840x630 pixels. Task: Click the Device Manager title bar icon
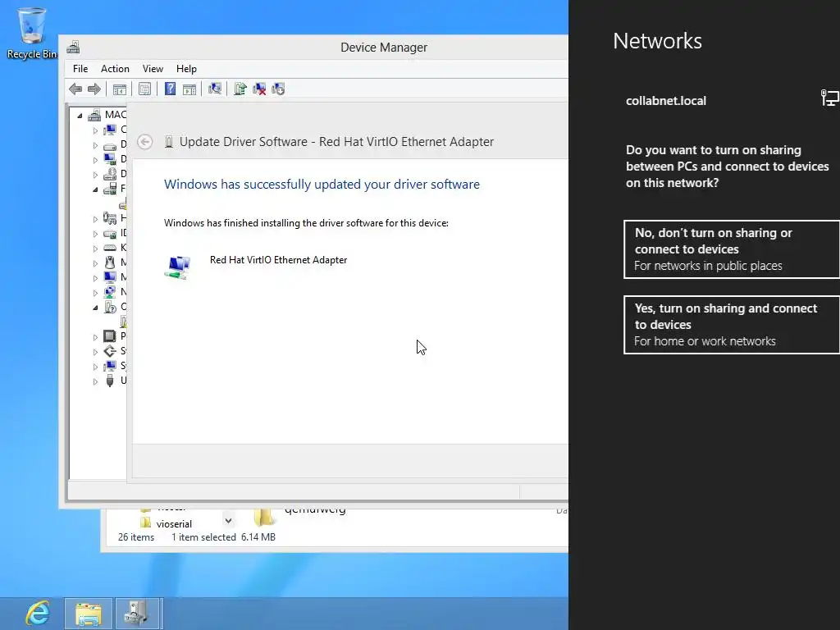(x=73, y=47)
